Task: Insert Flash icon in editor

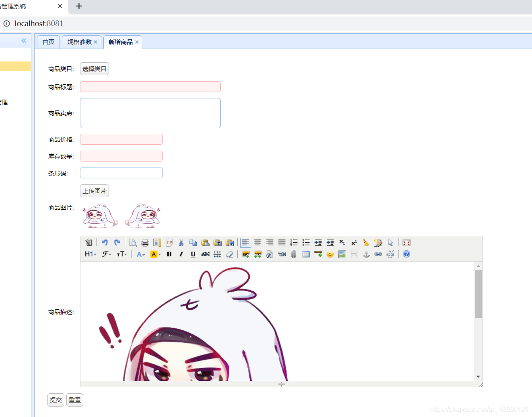Action: [270, 254]
